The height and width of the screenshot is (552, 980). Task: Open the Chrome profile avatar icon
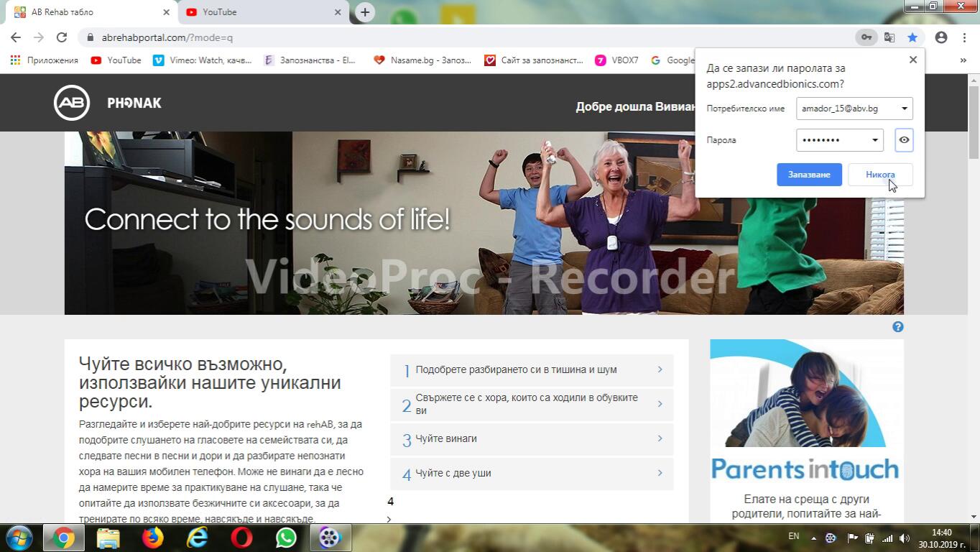click(x=941, y=37)
